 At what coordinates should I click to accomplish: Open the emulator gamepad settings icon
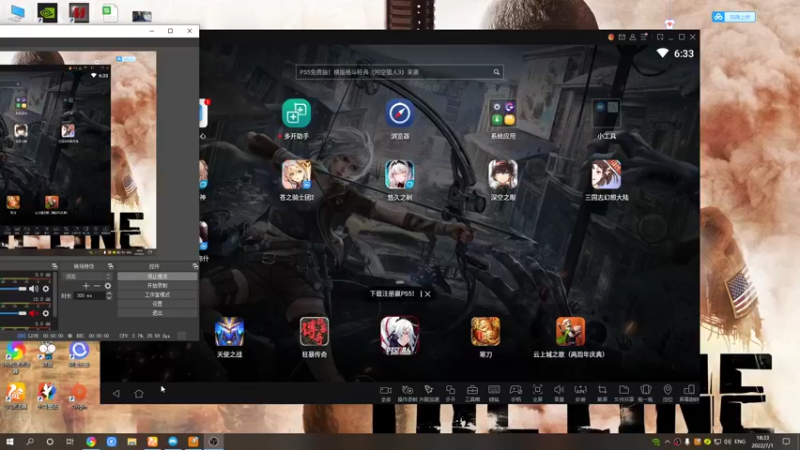coord(516,390)
